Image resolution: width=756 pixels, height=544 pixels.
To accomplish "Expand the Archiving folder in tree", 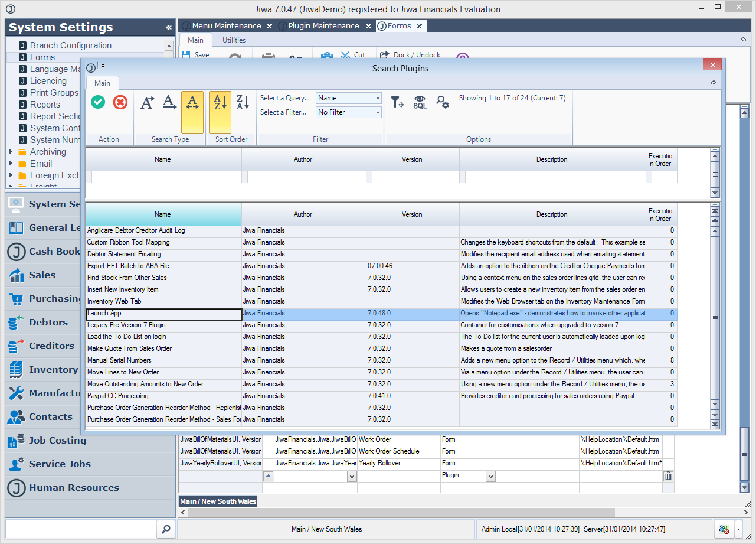I will click(x=11, y=152).
